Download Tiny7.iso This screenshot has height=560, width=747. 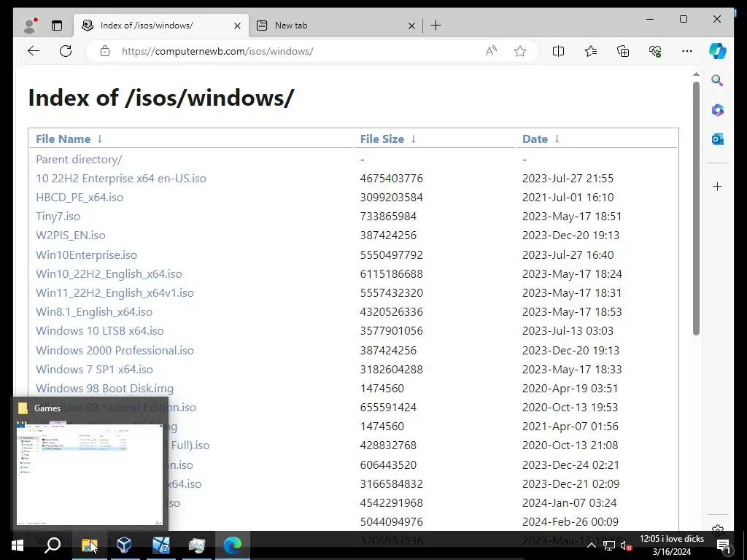[x=58, y=217]
